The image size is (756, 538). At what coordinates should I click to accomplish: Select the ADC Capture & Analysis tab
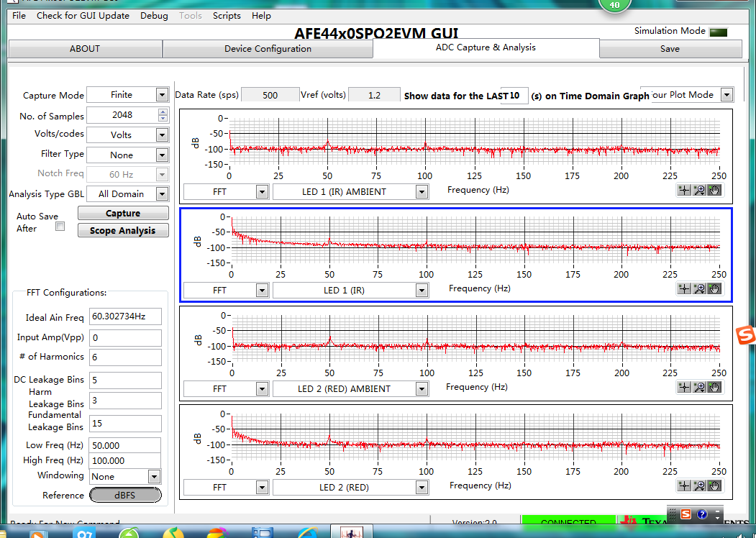click(486, 47)
